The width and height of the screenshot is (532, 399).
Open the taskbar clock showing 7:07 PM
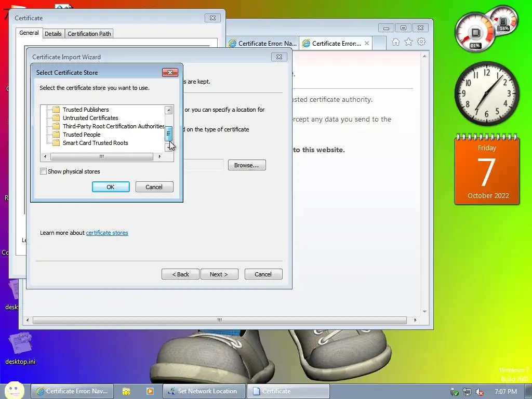tap(506, 392)
